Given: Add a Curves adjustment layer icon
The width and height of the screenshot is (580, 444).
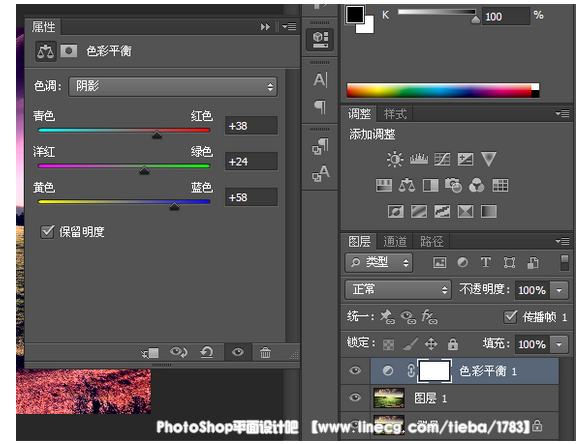Looking at the screenshot, I should [x=442, y=159].
